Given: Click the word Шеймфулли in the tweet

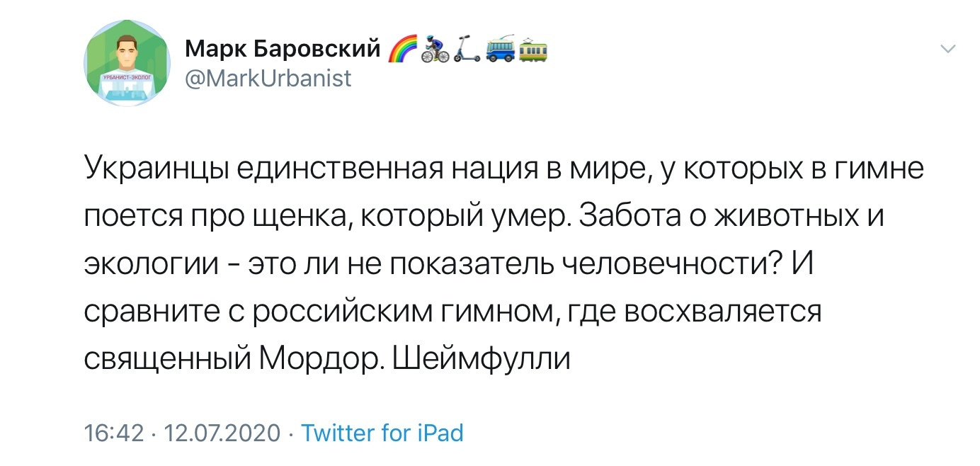Looking at the screenshot, I should (x=482, y=359).
